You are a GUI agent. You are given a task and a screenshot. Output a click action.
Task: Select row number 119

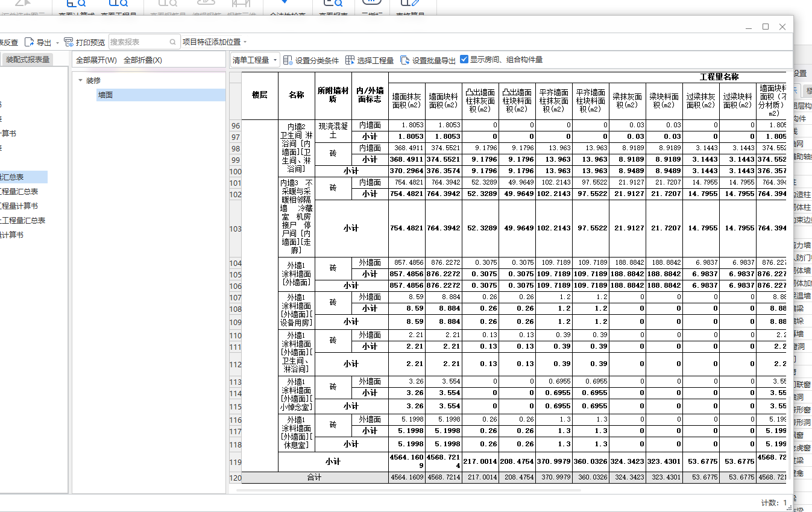235,462
